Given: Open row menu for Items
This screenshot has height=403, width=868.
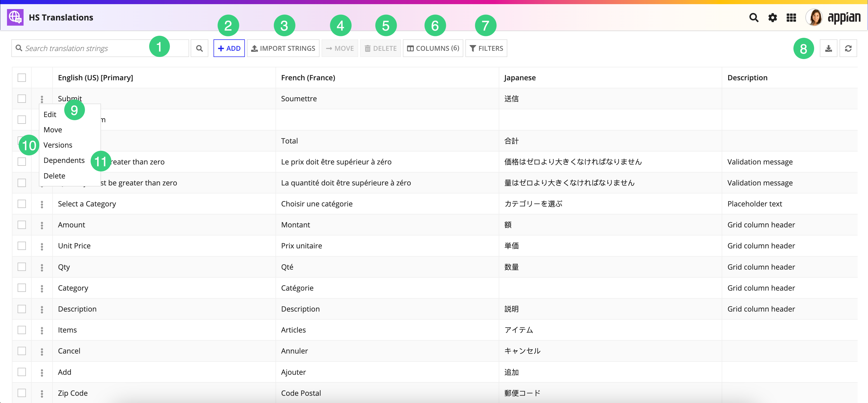Looking at the screenshot, I should (x=42, y=330).
